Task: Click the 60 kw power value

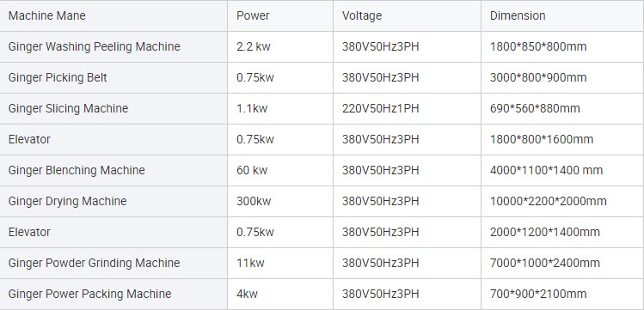Action: tap(252, 170)
